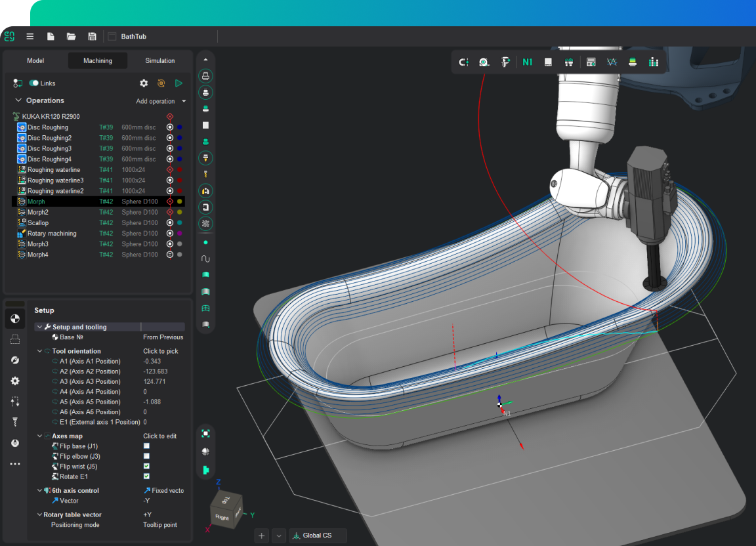The width and height of the screenshot is (756, 546).
Task: Open the save file icon in top bar
Action: [x=92, y=37]
